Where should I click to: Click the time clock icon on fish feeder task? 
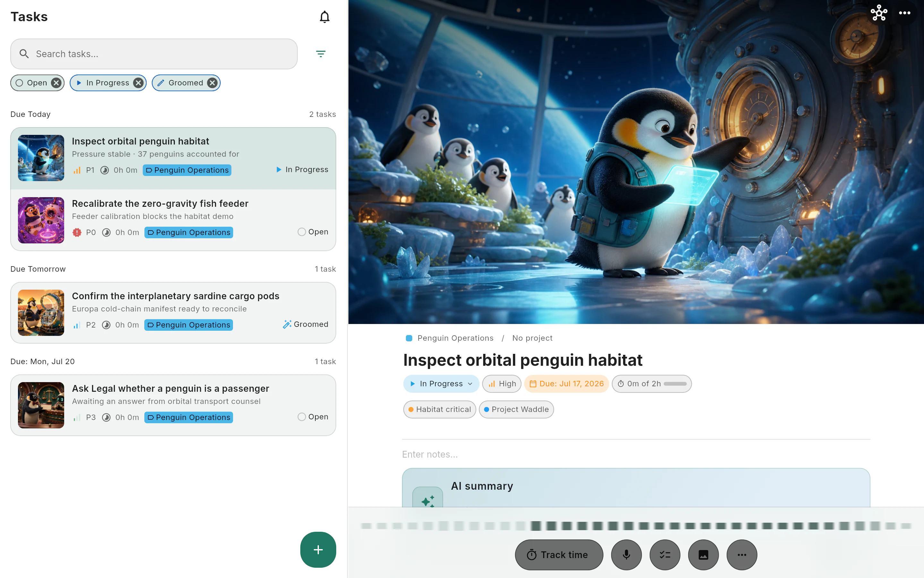[106, 232]
